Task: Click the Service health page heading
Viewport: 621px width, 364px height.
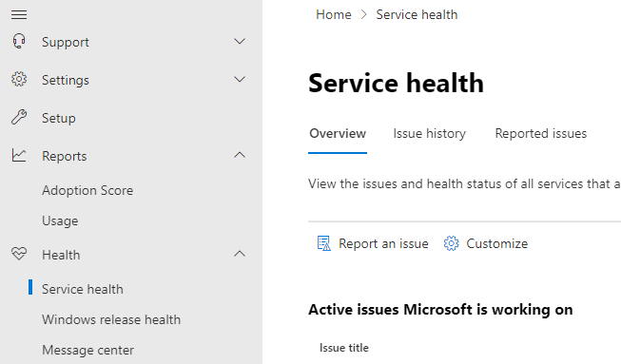Action: click(x=396, y=83)
